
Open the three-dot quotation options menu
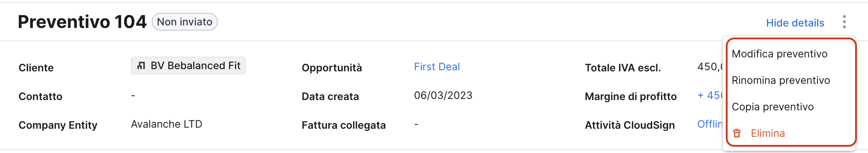[x=844, y=22]
